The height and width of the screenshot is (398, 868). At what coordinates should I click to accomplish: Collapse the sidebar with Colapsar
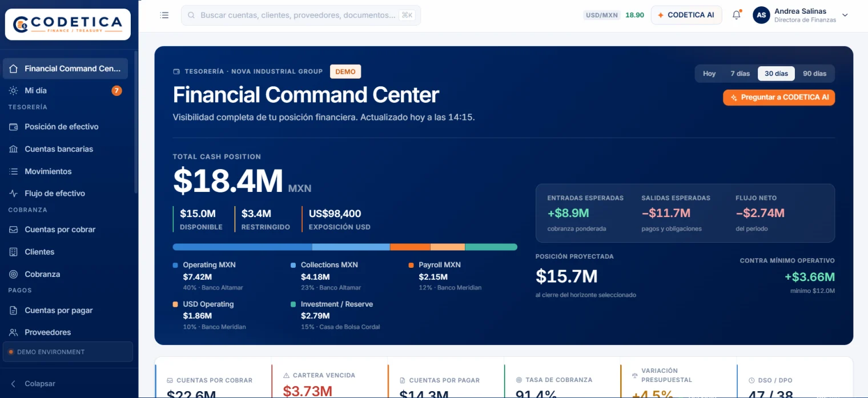33,384
